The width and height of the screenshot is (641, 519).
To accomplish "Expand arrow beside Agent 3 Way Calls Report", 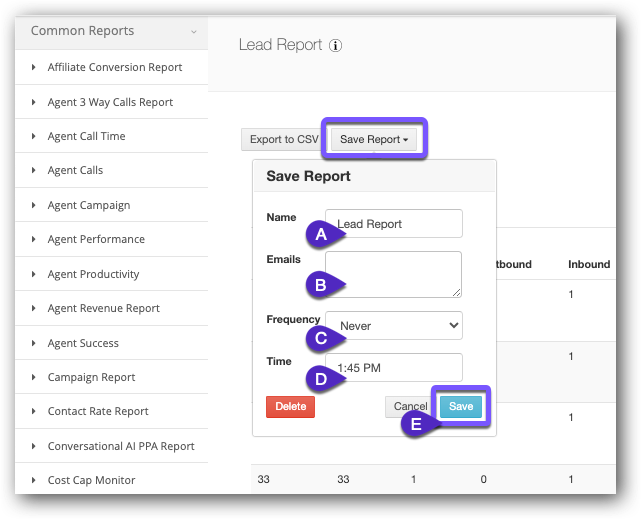I will tap(34, 102).
